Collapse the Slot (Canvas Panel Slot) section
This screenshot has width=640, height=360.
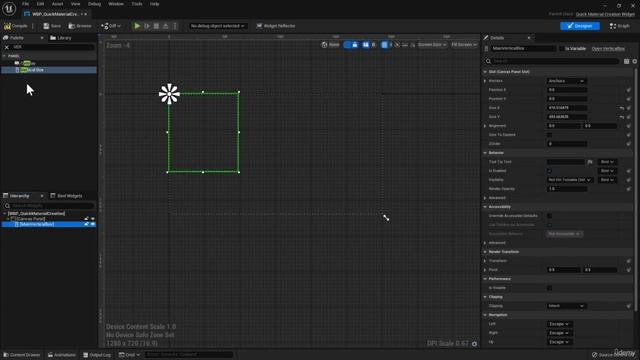point(485,72)
